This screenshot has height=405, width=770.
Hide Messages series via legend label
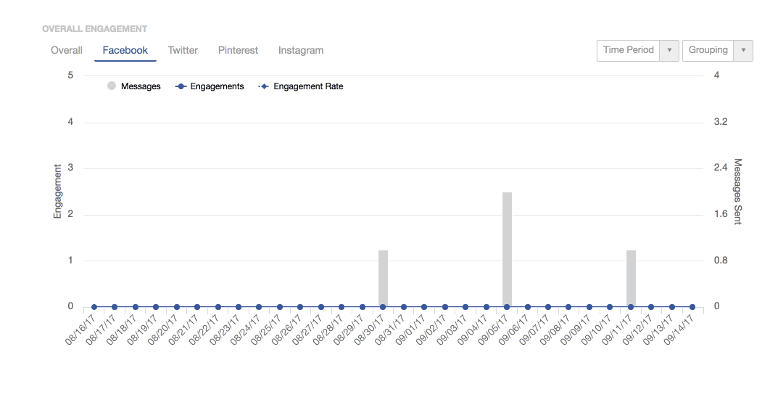tap(140, 86)
